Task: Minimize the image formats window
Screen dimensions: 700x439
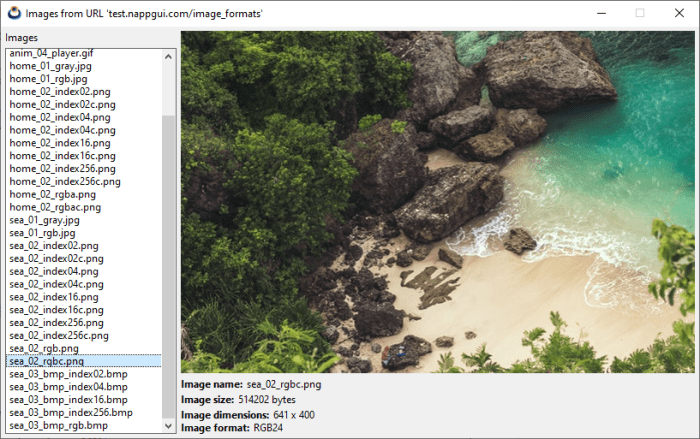Action: 596,13
